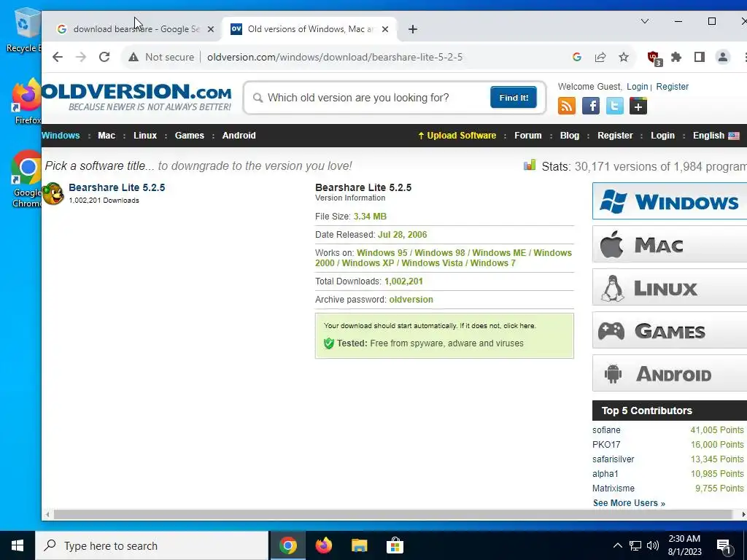Click the Find It! button
The height and width of the screenshot is (560, 747).
[x=514, y=97]
